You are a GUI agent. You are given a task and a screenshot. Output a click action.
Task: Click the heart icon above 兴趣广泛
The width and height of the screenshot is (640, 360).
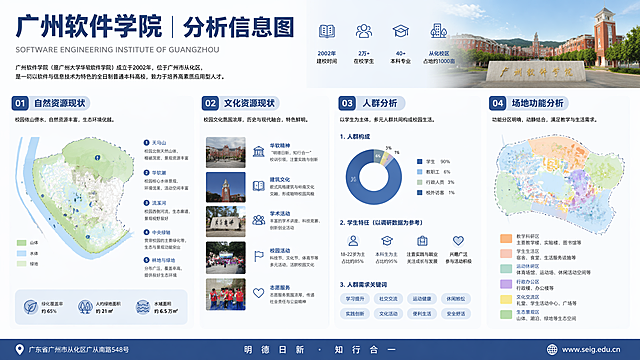(x=458, y=241)
